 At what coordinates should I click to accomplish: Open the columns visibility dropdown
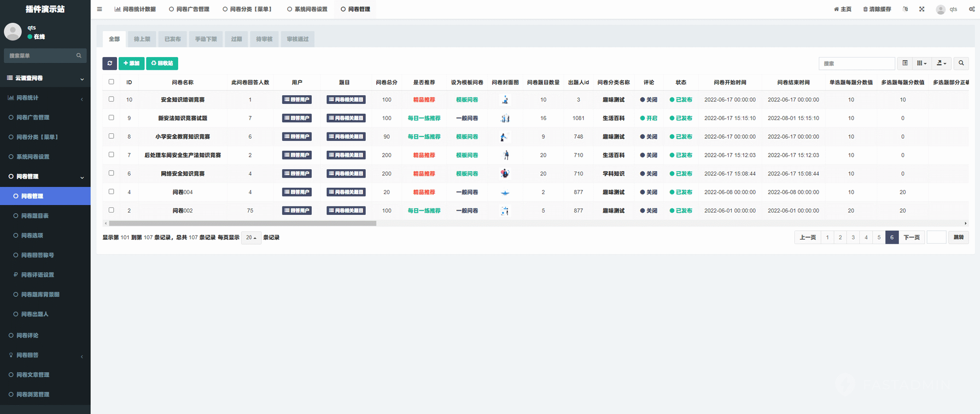pyautogui.click(x=922, y=63)
